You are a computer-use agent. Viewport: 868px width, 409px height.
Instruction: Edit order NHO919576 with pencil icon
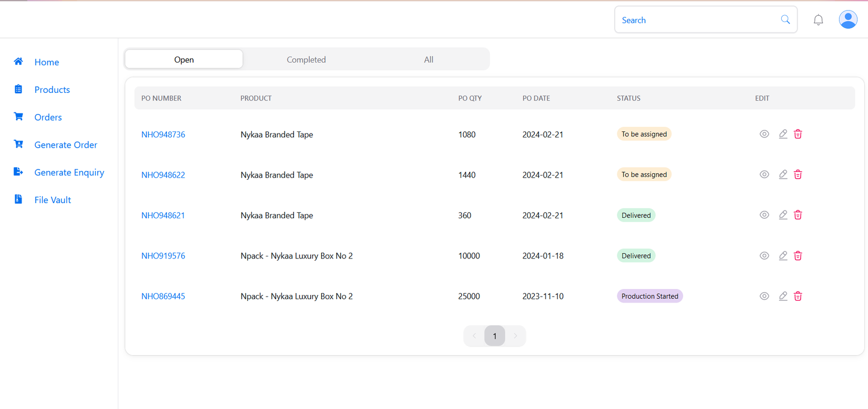(783, 255)
